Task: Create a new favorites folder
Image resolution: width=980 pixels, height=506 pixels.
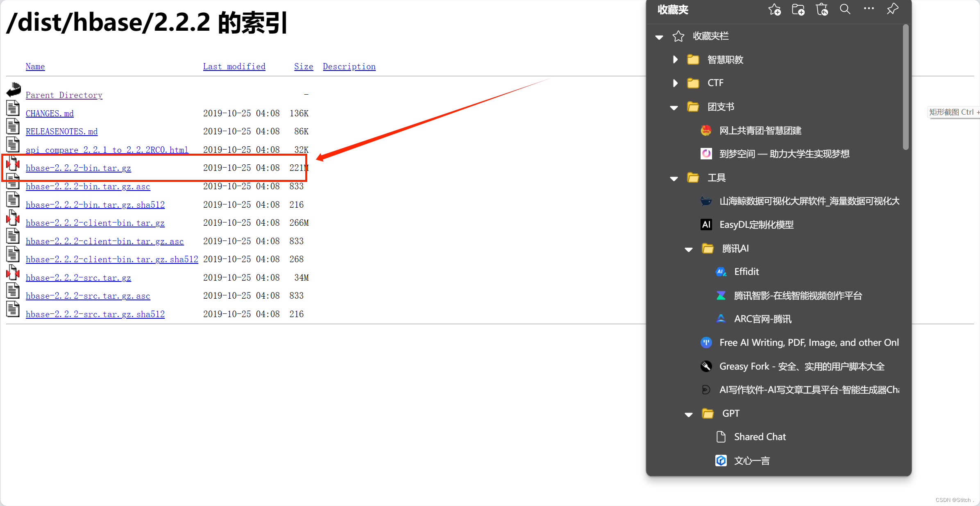Action: pyautogui.click(x=798, y=9)
